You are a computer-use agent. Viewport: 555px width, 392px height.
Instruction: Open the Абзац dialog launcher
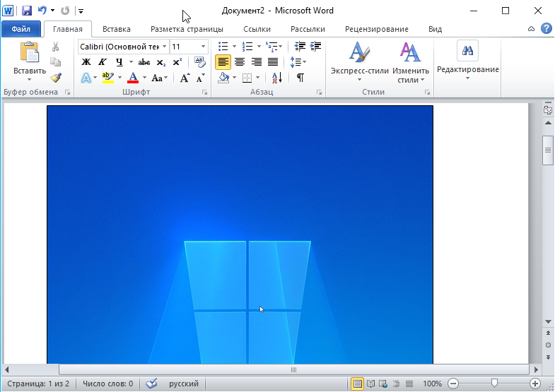(320, 93)
